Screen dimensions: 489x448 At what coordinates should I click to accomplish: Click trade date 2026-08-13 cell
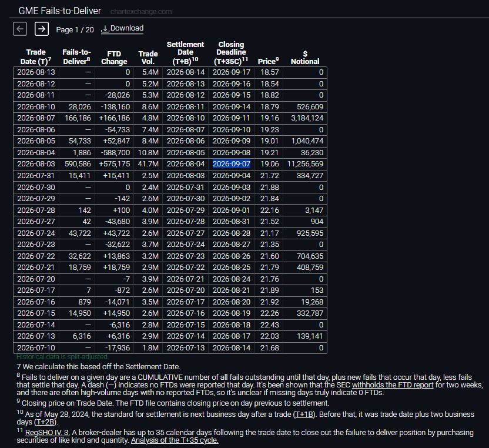(x=36, y=72)
